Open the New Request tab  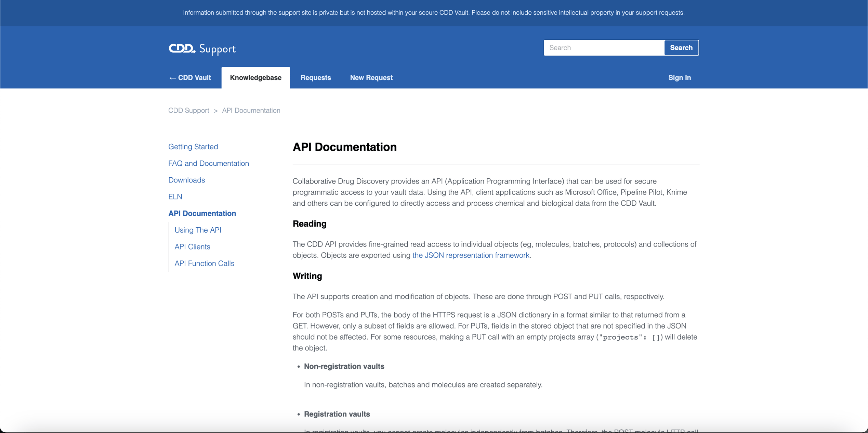(x=371, y=77)
